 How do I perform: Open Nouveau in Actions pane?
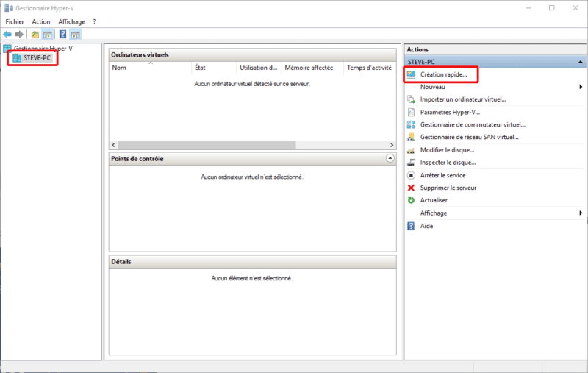433,87
